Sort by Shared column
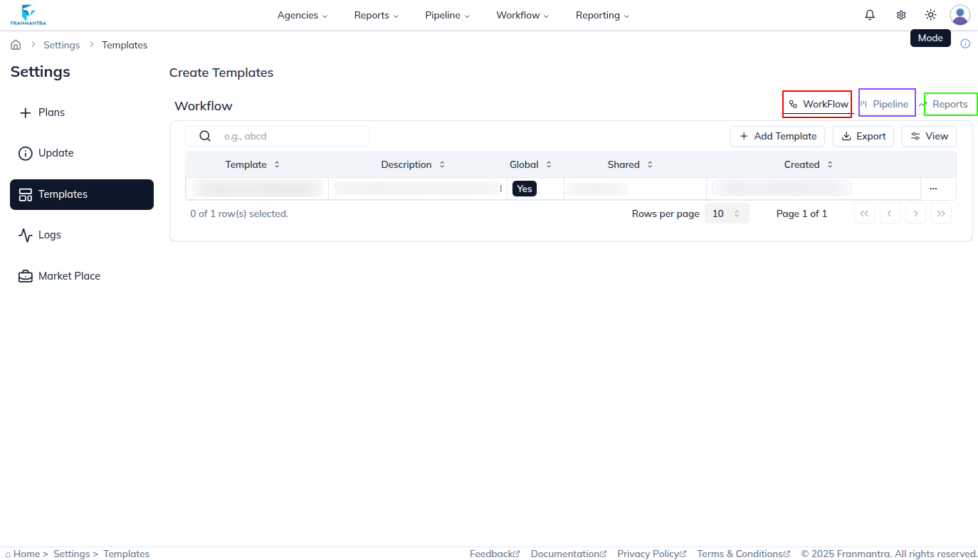 (x=631, y=164)
